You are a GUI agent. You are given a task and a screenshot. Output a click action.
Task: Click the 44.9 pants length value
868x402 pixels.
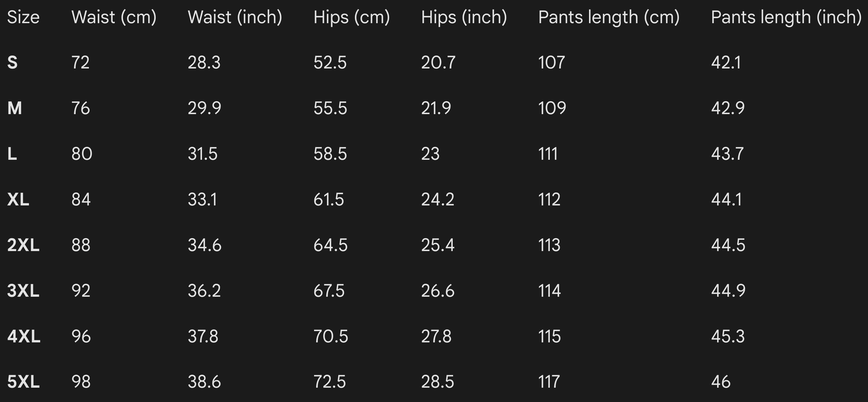tap(728, 291)
